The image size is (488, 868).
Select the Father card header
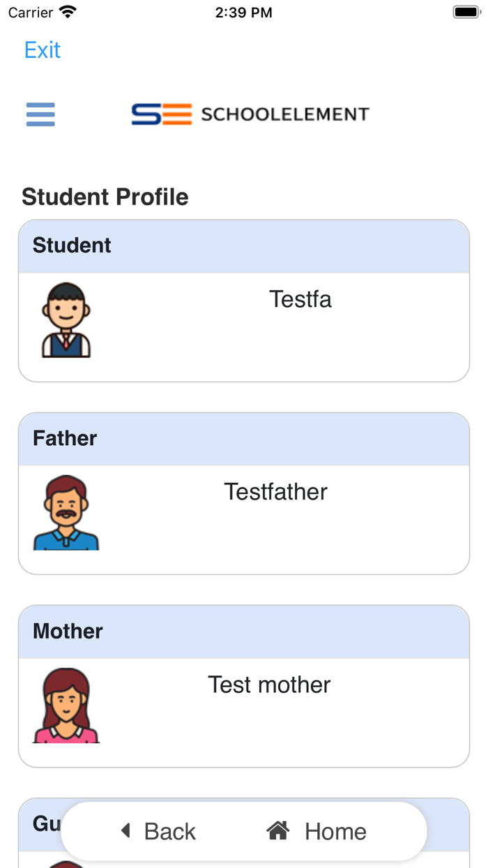[244, 439]
